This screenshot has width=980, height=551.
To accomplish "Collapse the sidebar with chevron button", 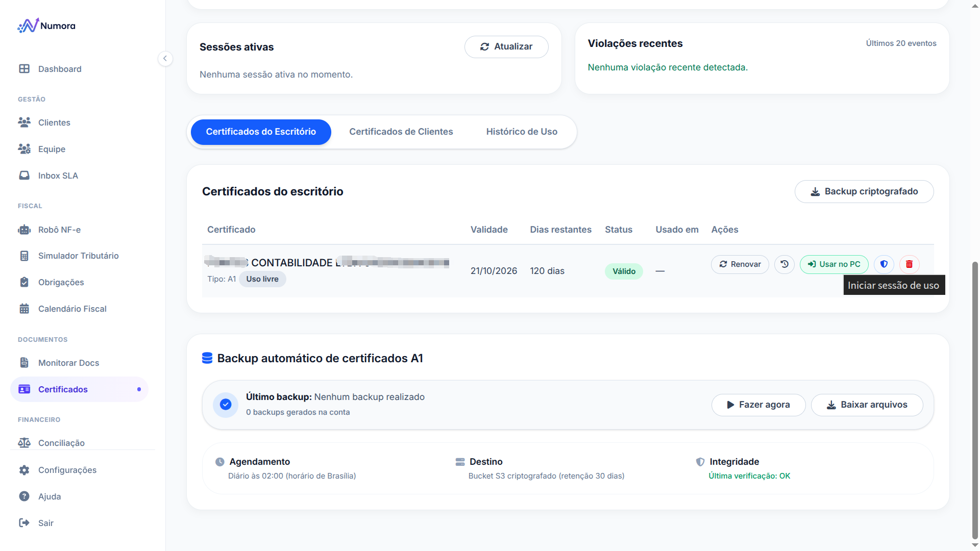I will point(165,59).
